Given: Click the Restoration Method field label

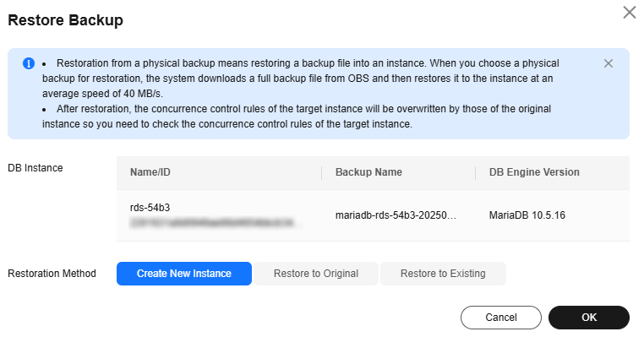Looking at the screenshot, I should coord(52,274).
